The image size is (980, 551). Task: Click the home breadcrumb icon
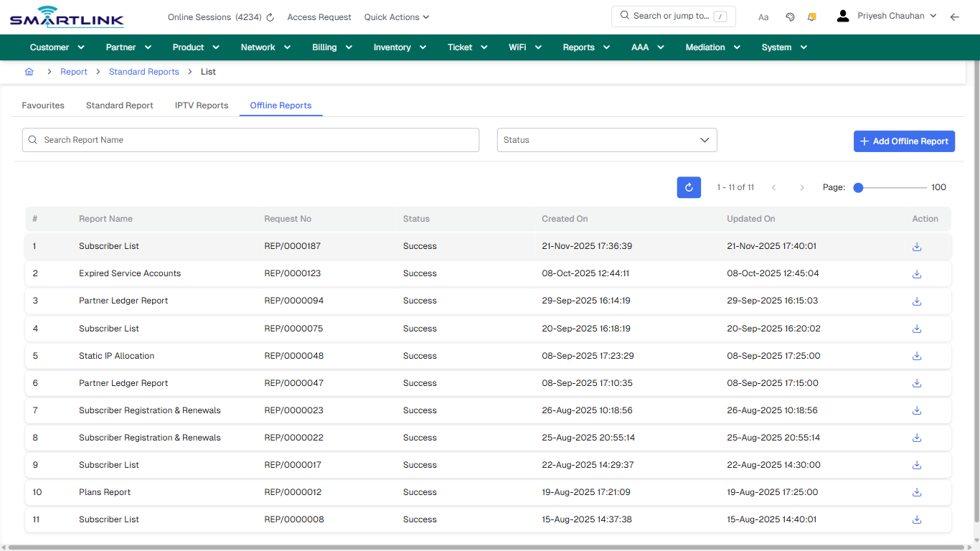tap(29, 72)
